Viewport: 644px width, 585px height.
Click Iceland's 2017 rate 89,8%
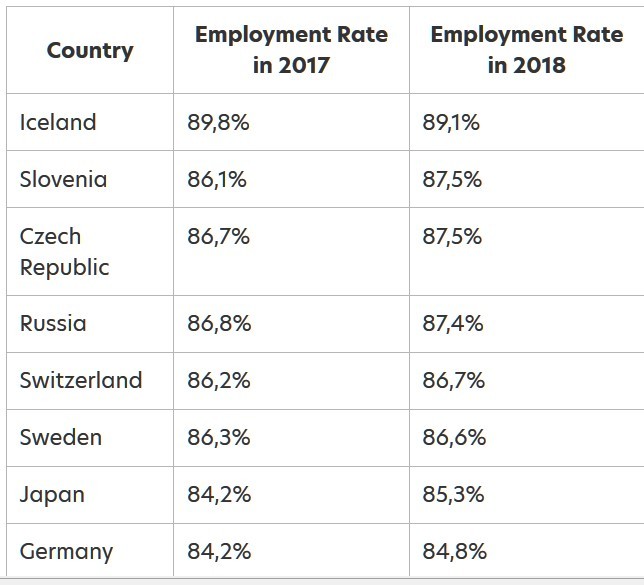tap(219, 123)
